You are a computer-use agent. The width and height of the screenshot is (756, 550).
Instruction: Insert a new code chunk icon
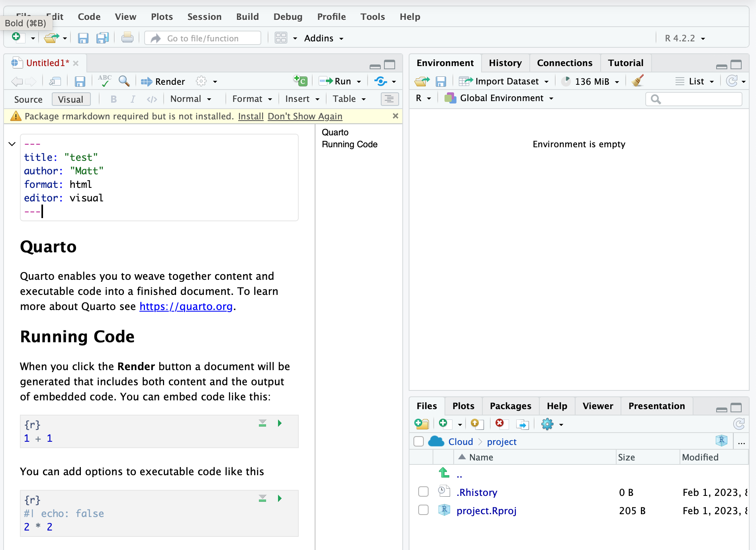301,81
